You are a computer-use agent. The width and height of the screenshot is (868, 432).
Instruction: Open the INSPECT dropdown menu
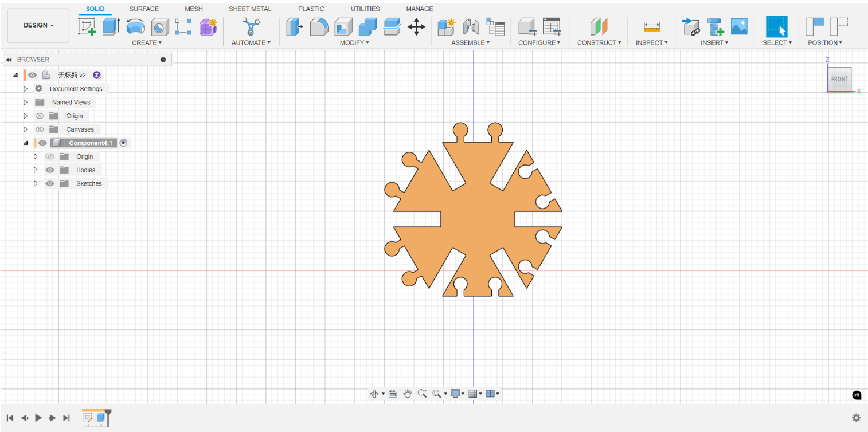pyautogui.click(x=652, y=43)
